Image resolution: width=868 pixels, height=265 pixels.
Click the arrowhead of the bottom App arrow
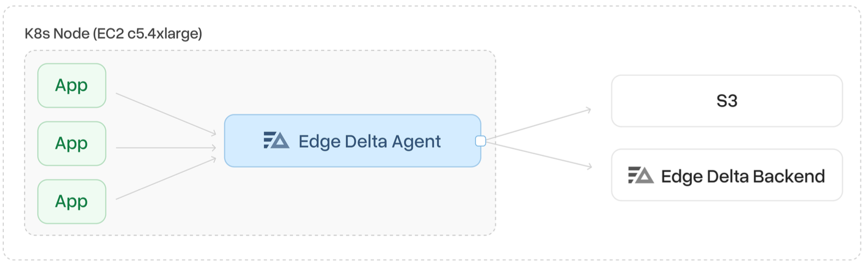(x=214, y=159)
